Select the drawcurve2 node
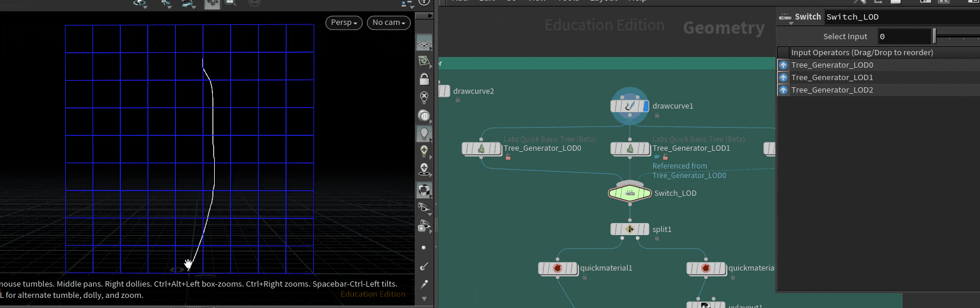 tap(445, 91)
